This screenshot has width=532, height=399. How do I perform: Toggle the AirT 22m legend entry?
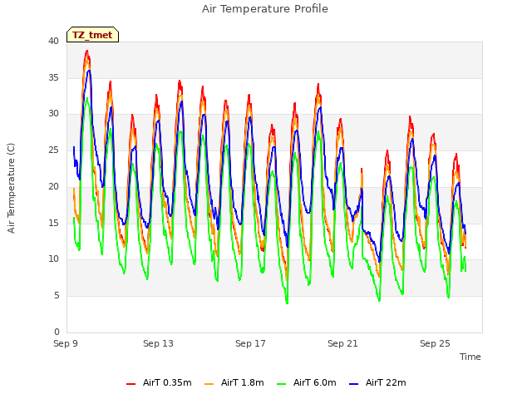pos(377,382)
